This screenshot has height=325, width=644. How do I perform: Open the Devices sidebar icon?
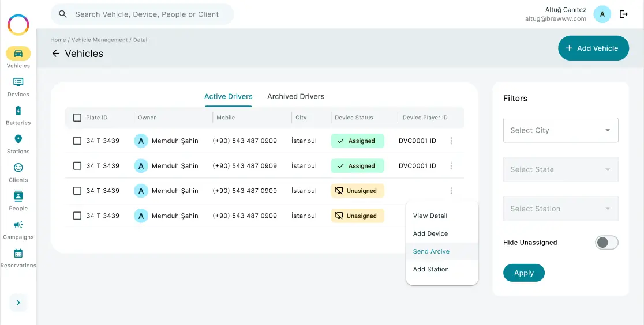pos(18,82)
